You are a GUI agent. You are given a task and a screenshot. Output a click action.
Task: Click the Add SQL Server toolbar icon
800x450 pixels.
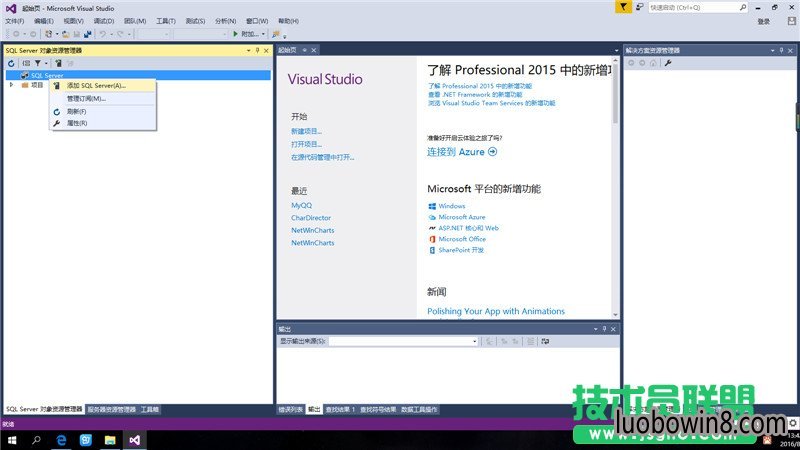58,63
